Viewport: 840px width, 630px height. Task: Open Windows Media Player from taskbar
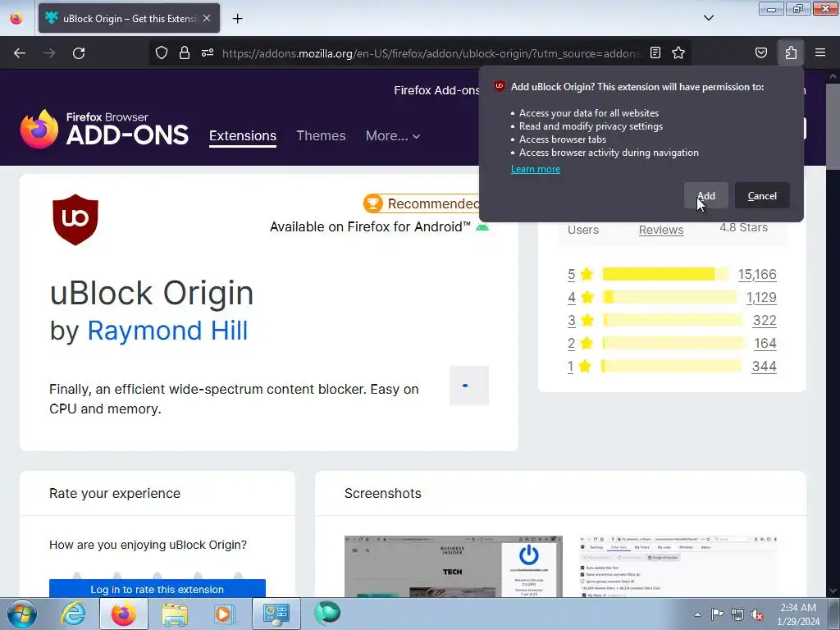tap(224, 614)
